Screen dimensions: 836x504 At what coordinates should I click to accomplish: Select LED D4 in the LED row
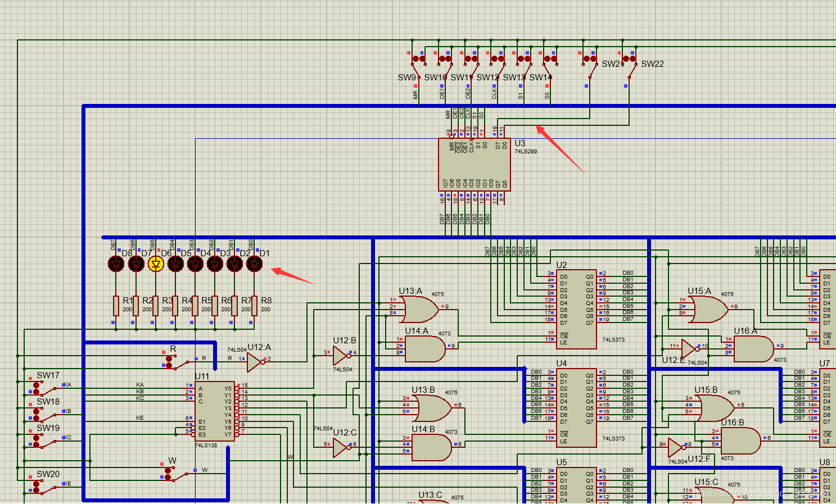195,264
